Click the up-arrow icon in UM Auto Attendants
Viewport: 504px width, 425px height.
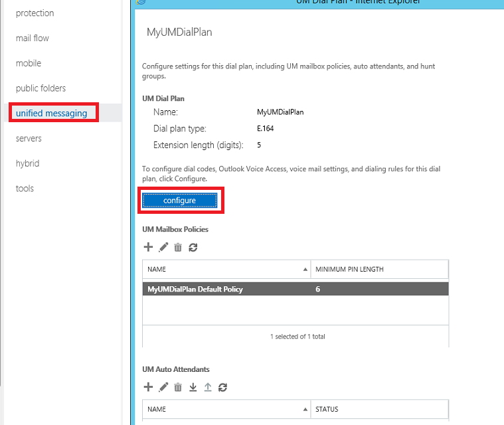(208, 387)
